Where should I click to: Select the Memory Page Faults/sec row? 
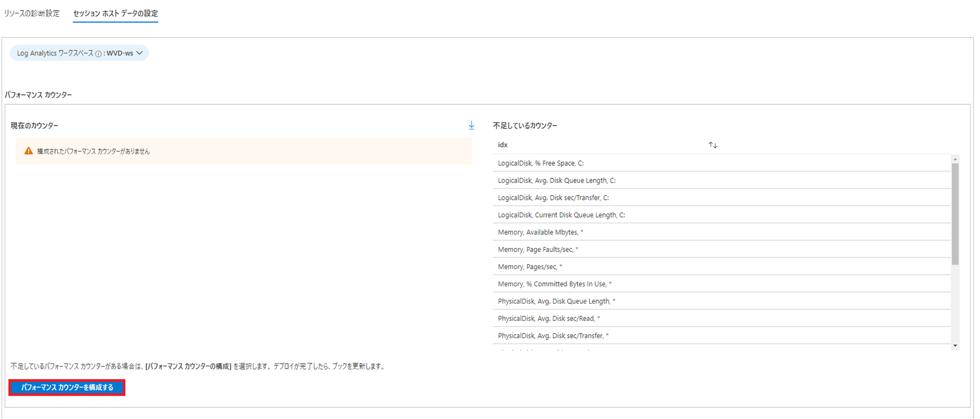538,250
